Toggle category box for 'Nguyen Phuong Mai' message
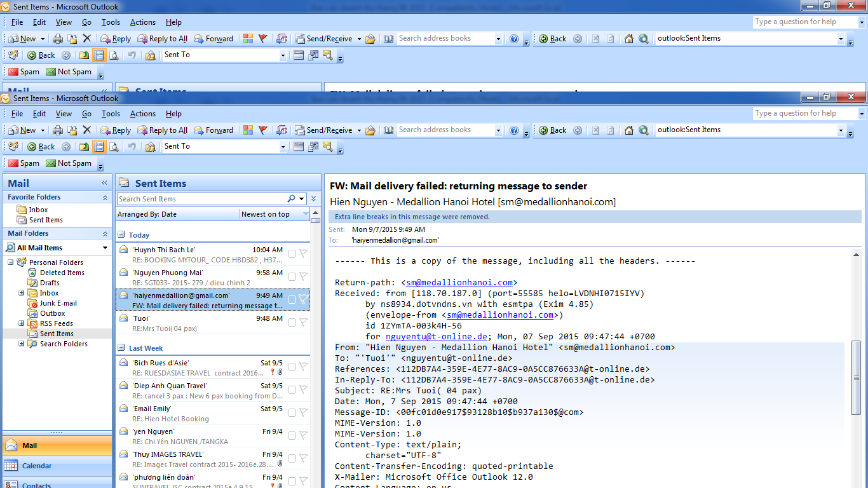Image resolution: width=868 pixels, height=488 pixels. click(x=292, y=277)
